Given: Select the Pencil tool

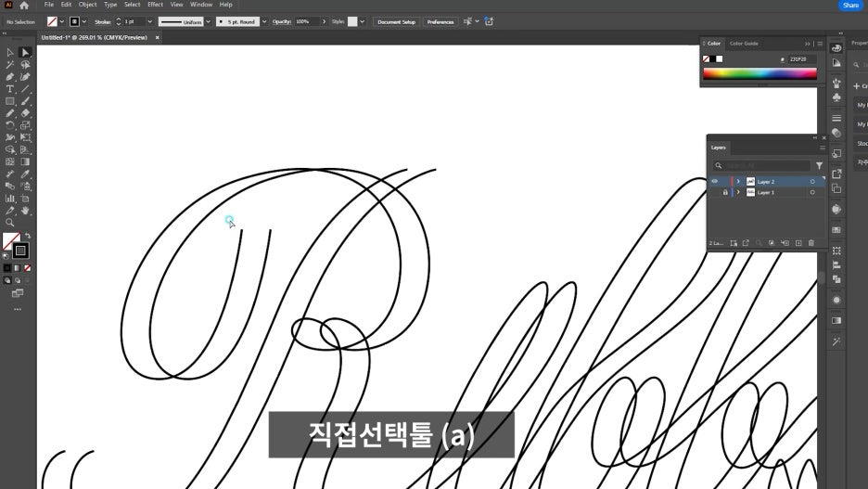Looking at the screenshot, I should coord(10,113).
